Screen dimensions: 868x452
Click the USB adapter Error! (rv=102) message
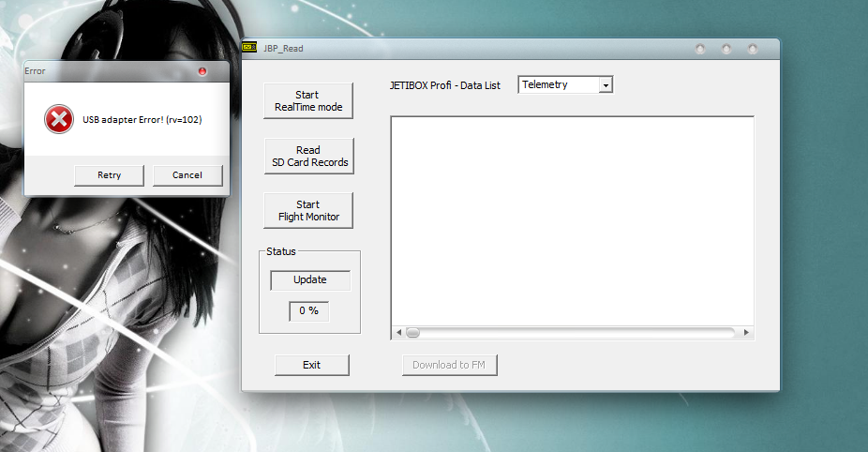coord(142,120)
